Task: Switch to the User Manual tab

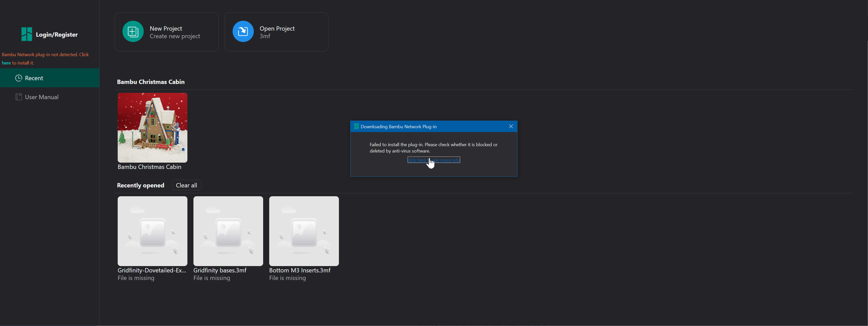Action: pos(41,97)
